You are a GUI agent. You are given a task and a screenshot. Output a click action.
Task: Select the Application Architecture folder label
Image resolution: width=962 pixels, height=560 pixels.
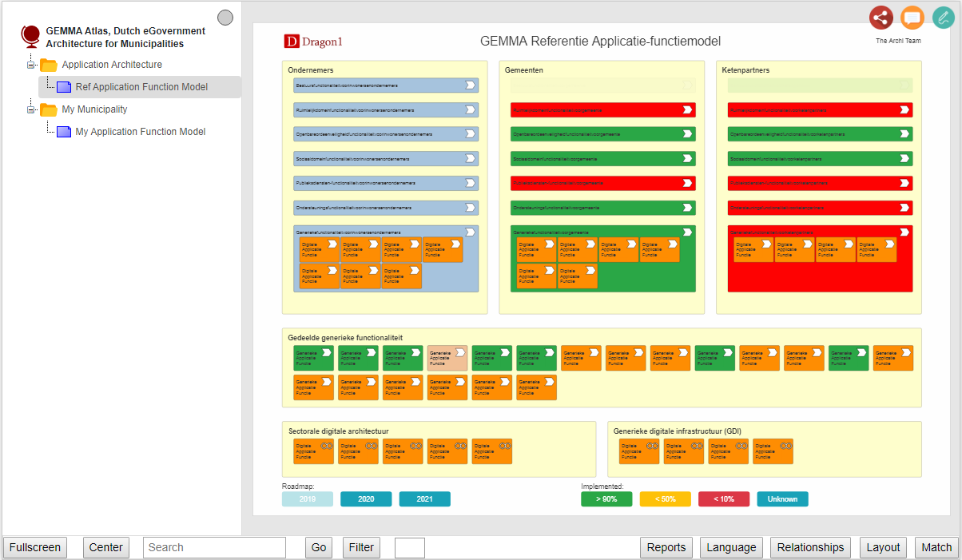point(112,65)
